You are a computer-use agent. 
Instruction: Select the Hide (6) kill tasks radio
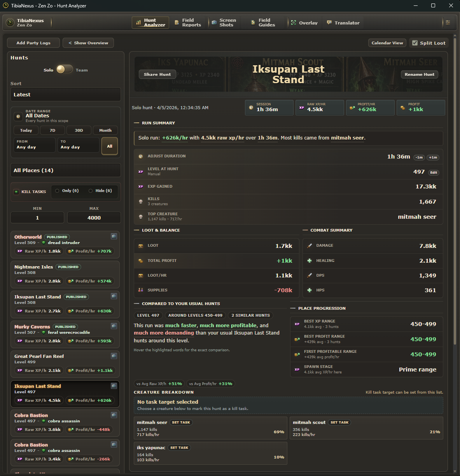click(91, 191)
